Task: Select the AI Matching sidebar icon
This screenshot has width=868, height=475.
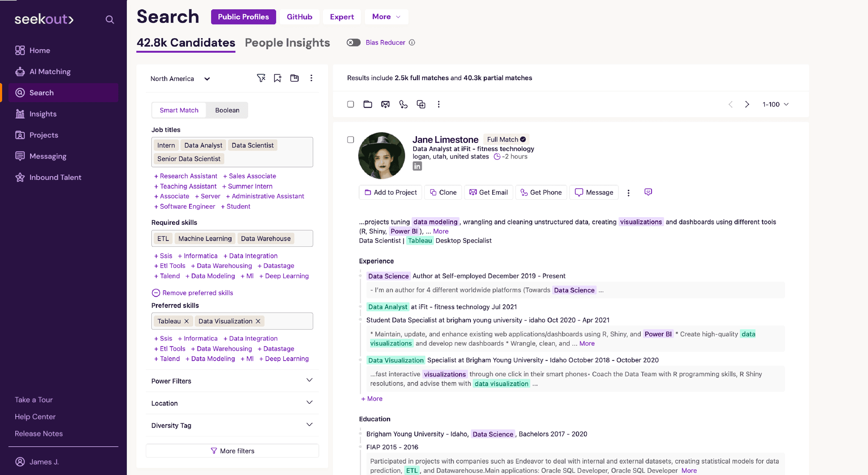Action: 20,71
